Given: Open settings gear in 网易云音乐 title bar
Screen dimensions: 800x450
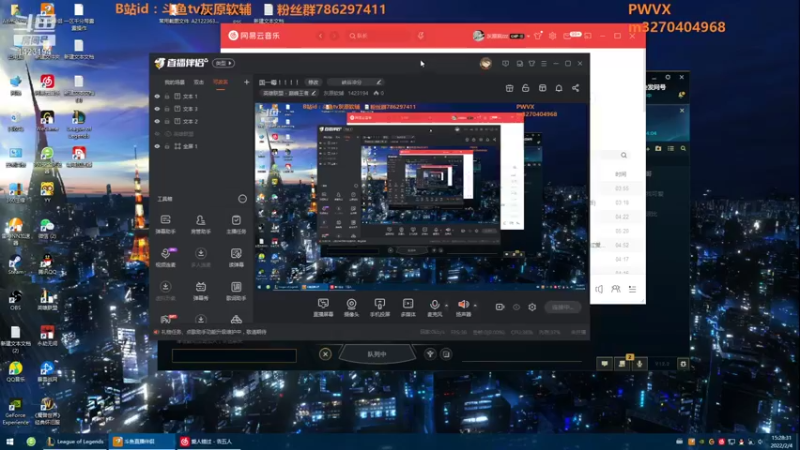Looking at the screenshot, I should point(553,36).
